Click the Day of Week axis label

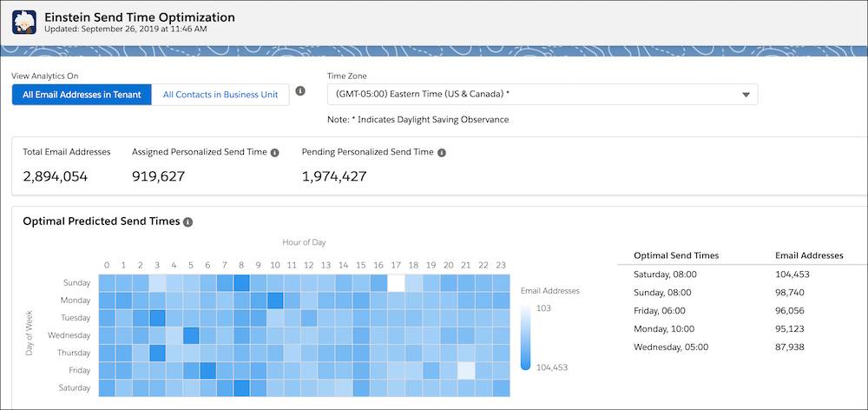coord(30,335)
